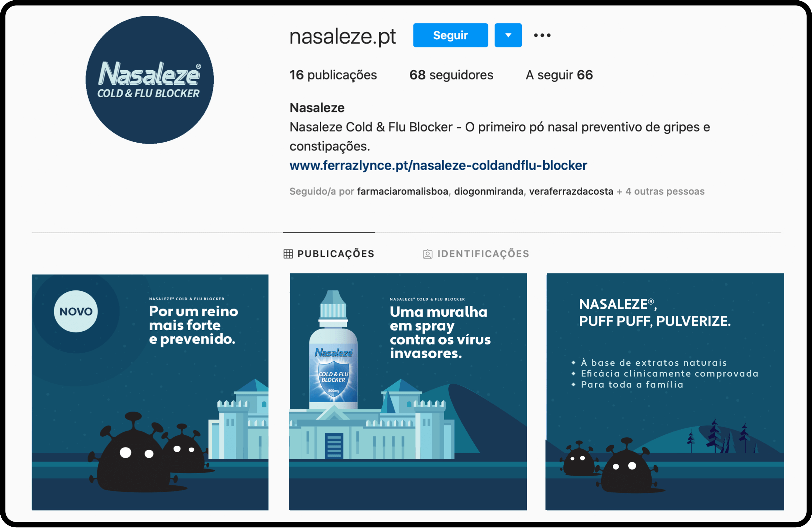Select the grid icon beside Publicações
812x528 pixels.
pos(288,254)
